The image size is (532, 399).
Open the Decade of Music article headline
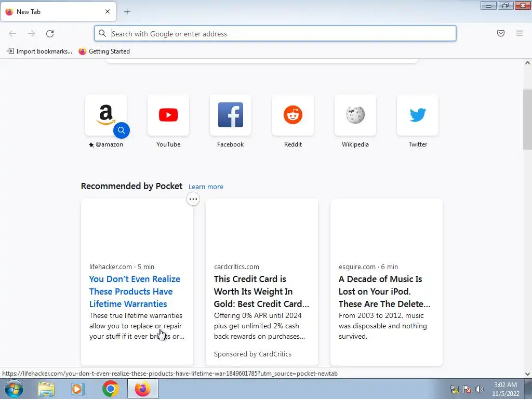coord(384,291)
